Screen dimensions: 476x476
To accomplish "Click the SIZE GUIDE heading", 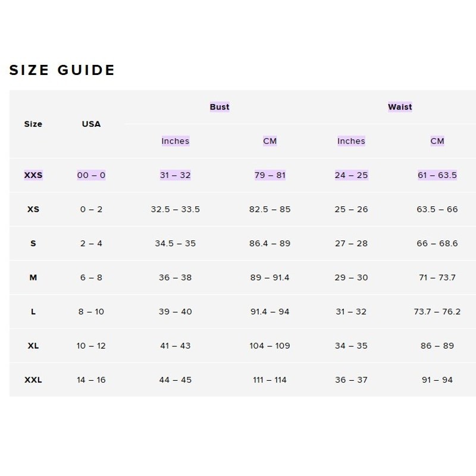I will 62,70.
